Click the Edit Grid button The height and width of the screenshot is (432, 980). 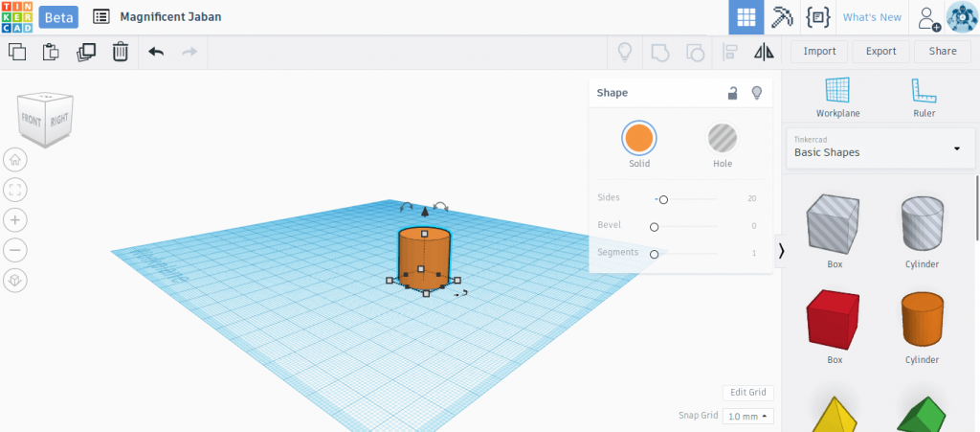748,393
